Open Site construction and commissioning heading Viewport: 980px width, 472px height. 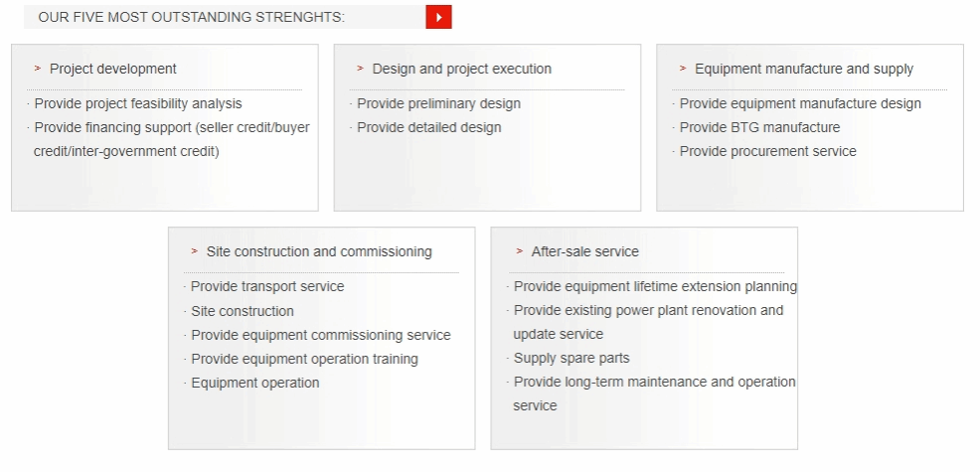319,251
